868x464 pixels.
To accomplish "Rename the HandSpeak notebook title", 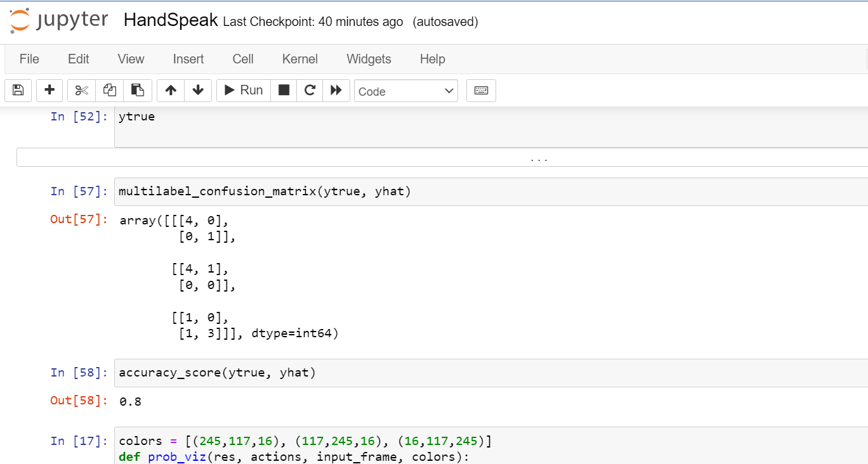I will [x=170, y=20].
